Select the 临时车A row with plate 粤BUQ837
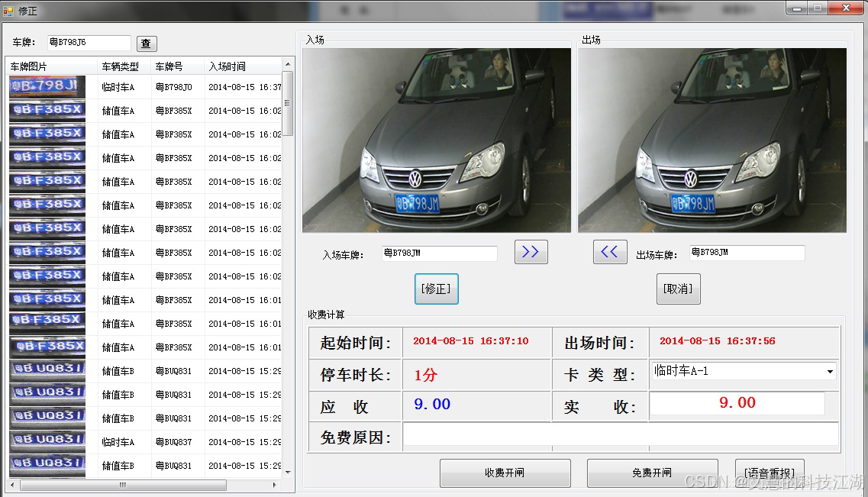The width and height of the screenshot is (868, 497). [146, 442]
